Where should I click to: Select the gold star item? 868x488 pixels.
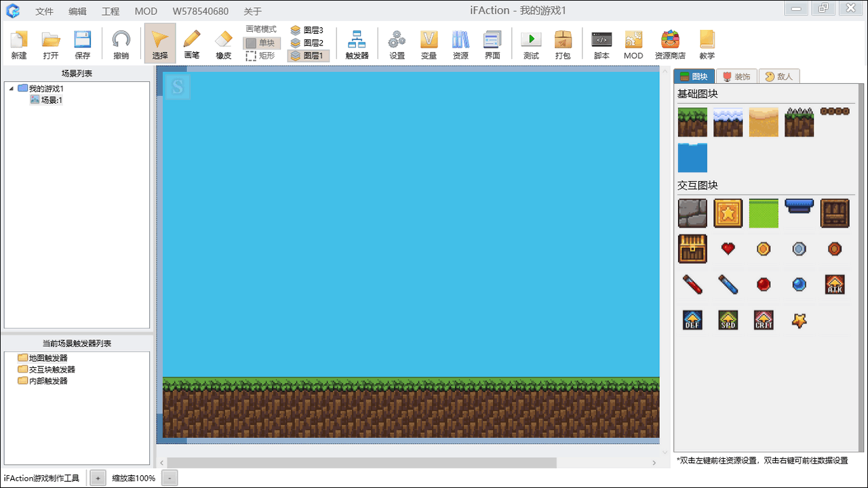(x=799, y=320)
